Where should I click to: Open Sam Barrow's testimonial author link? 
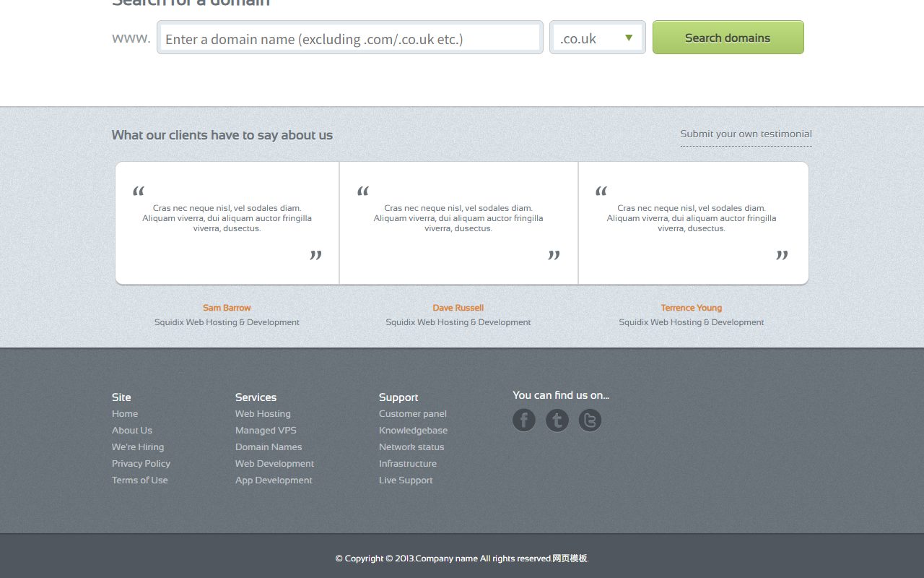227,308
